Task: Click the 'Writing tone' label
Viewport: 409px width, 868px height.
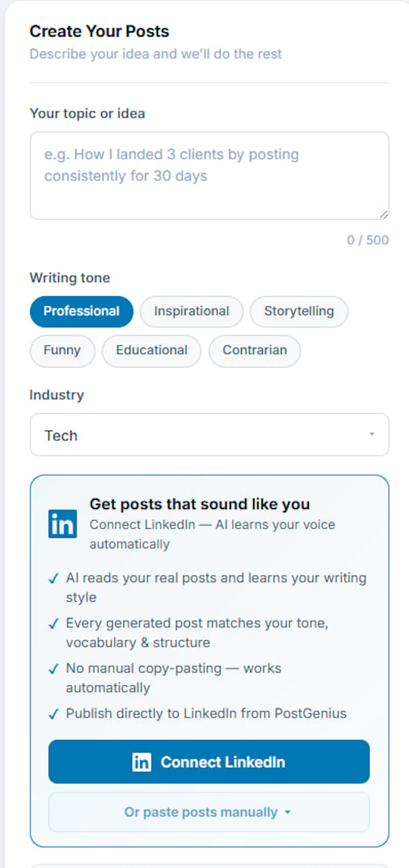Action: [70, 278]
